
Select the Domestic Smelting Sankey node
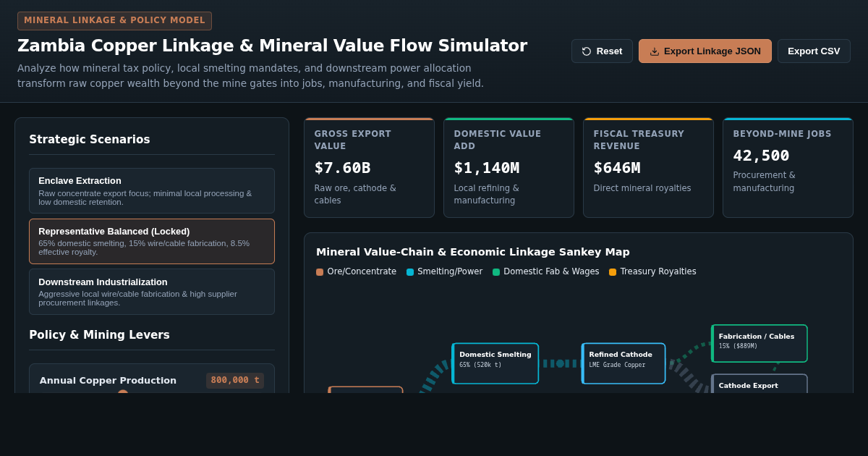(495, 363)
